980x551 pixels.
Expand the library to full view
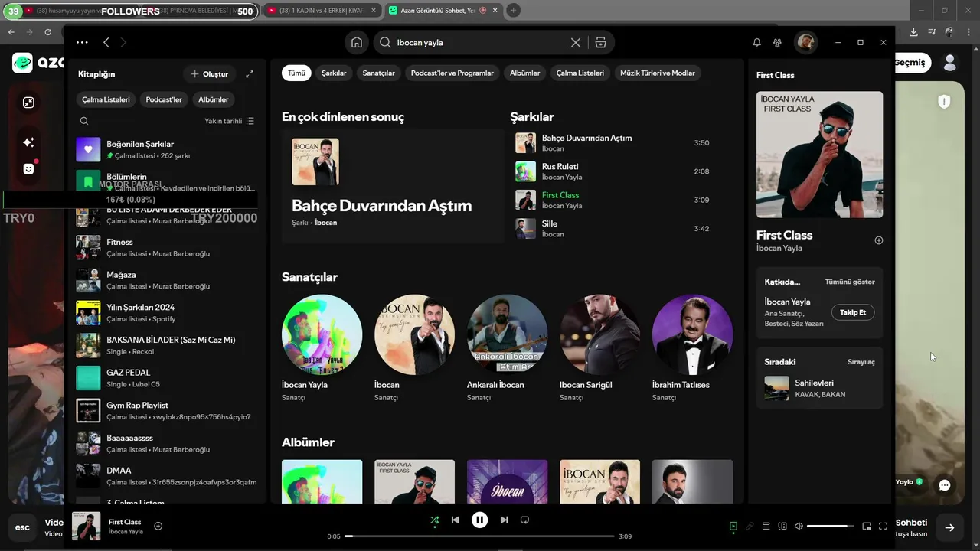pyautogui.click(x=250, y=74)
